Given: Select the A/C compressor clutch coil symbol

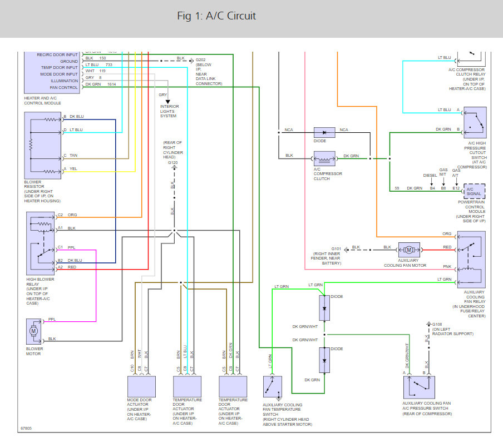Looking at the screenshot, I should click(x=324, y=158).
